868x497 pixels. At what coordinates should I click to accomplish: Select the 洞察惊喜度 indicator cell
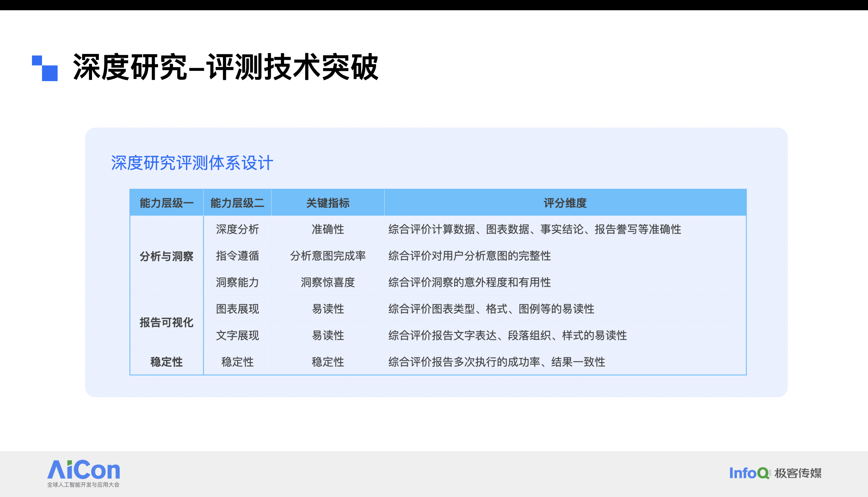point(328,282)
